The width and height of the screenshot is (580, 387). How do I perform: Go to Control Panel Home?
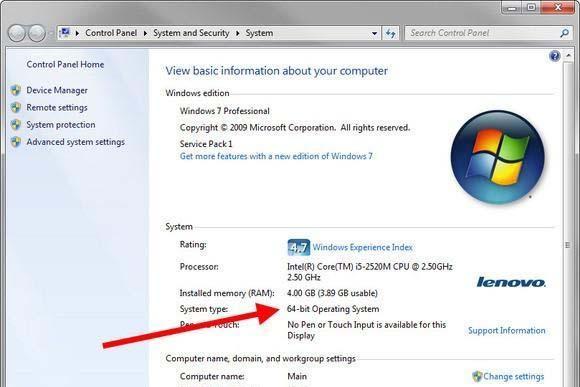pyautogui.click(x=65, y=64)
